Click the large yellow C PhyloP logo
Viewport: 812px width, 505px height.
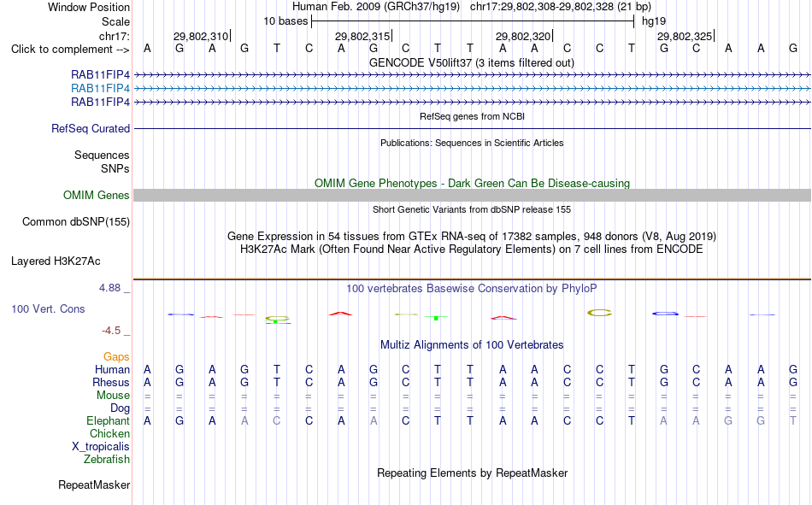click(x=600, y=313)
